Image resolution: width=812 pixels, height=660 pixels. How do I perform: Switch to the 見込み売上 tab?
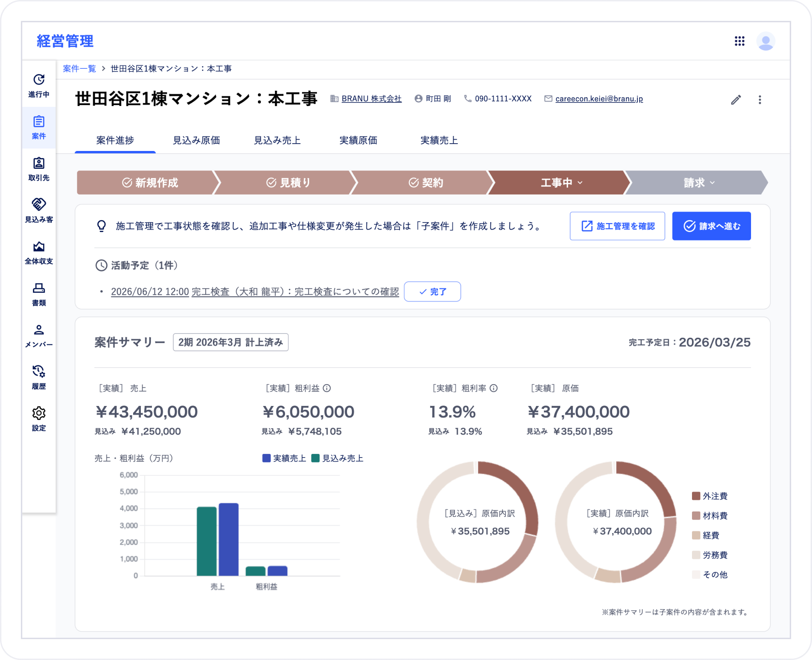pos(277,140)
